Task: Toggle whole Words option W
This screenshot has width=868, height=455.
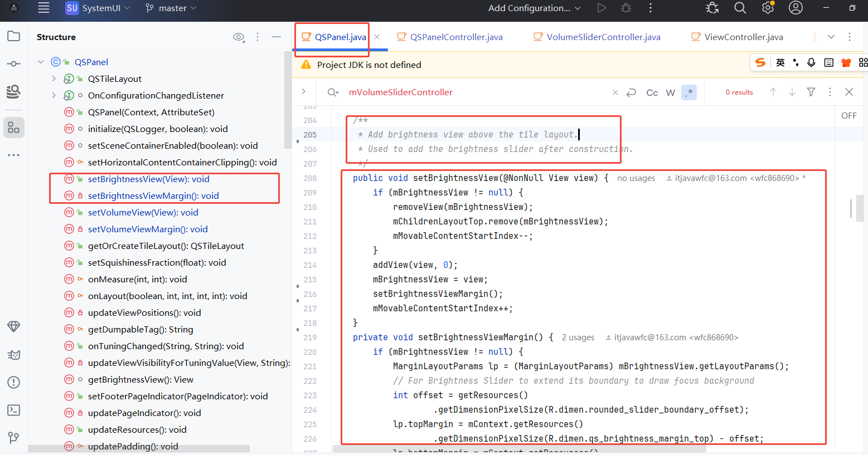Action: coord(671,92)
